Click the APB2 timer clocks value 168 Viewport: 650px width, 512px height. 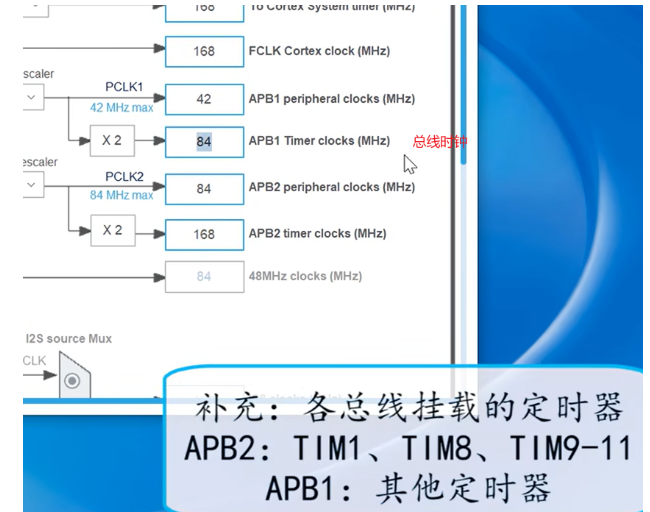point(204,235)
